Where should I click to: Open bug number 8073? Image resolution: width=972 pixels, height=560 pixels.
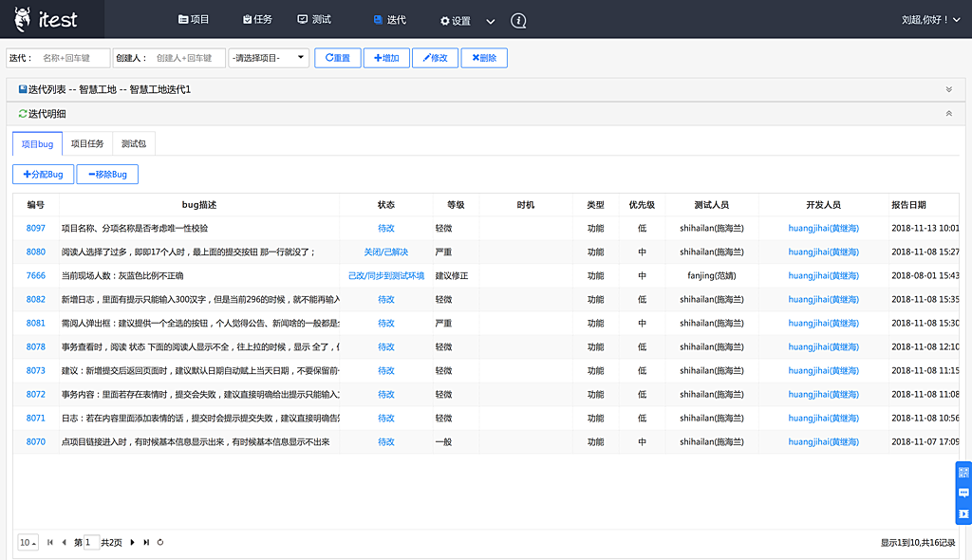click(36, 371)
